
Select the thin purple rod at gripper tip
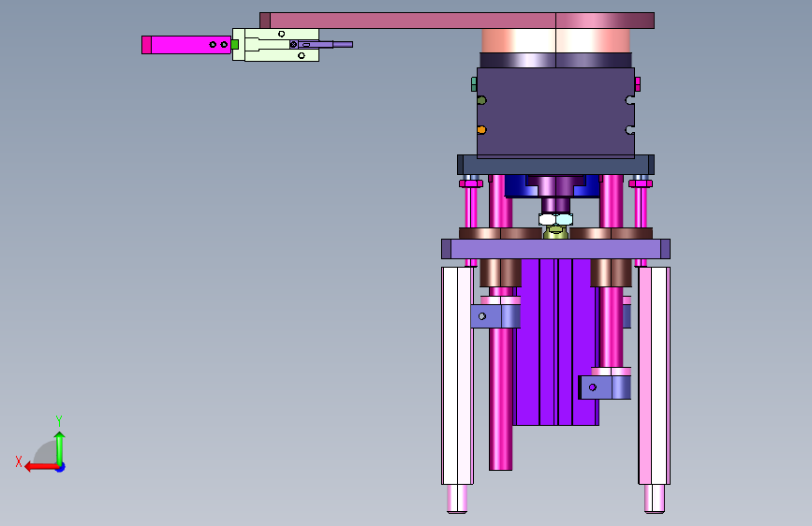(x=343, y=45)
